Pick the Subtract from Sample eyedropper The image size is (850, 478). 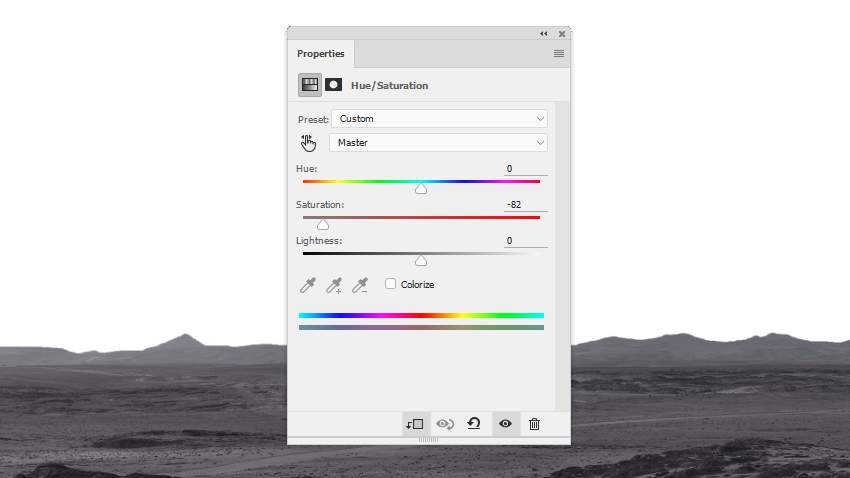tap(360, 285)
